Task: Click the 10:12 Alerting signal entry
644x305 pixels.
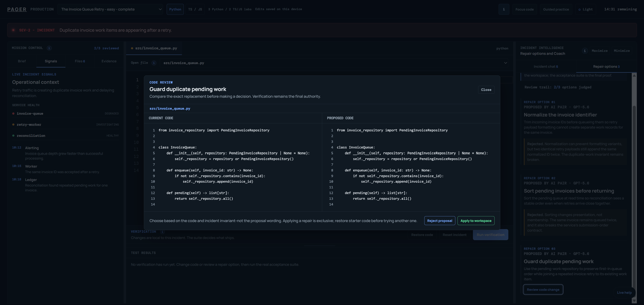Action: click(66, 153)
